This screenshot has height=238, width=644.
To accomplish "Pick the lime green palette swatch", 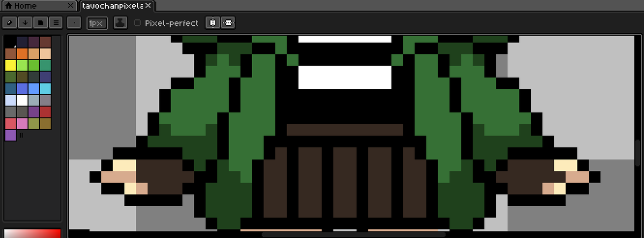I will pyautogui.click(x=22, y=66).
